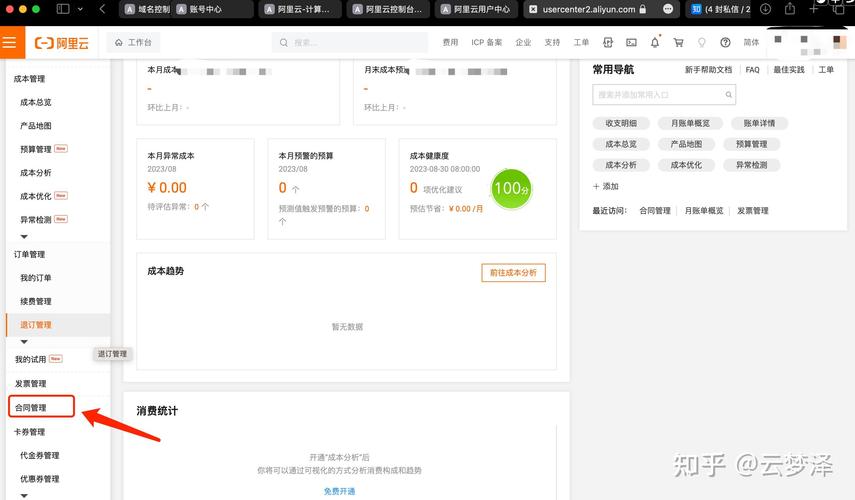Open 最佳实践 link
Screen dimensions: 855x500
(788, 70)
